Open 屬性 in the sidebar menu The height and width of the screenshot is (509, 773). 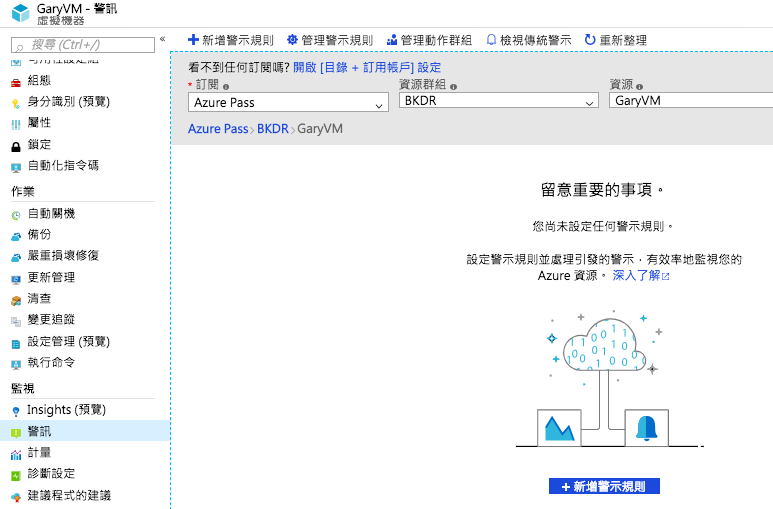point(39,122)
